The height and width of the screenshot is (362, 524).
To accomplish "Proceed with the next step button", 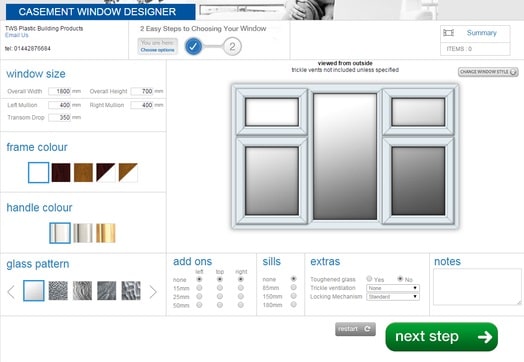I will coord(441,337).
